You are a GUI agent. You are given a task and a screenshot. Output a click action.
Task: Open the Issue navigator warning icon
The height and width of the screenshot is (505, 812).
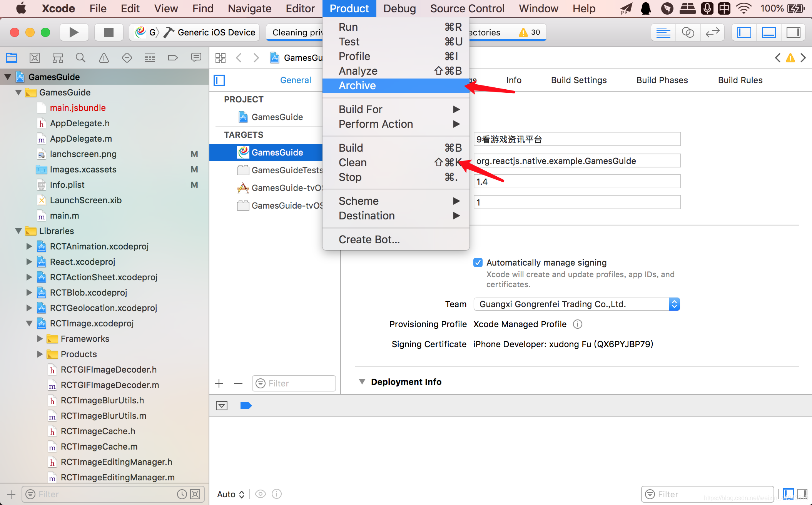104,58
